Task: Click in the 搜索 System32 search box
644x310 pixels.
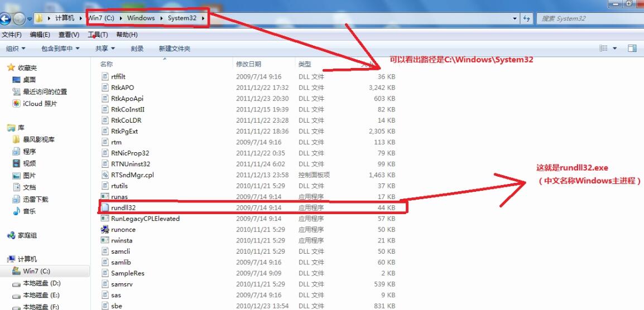Action: [x=586, y=18]
